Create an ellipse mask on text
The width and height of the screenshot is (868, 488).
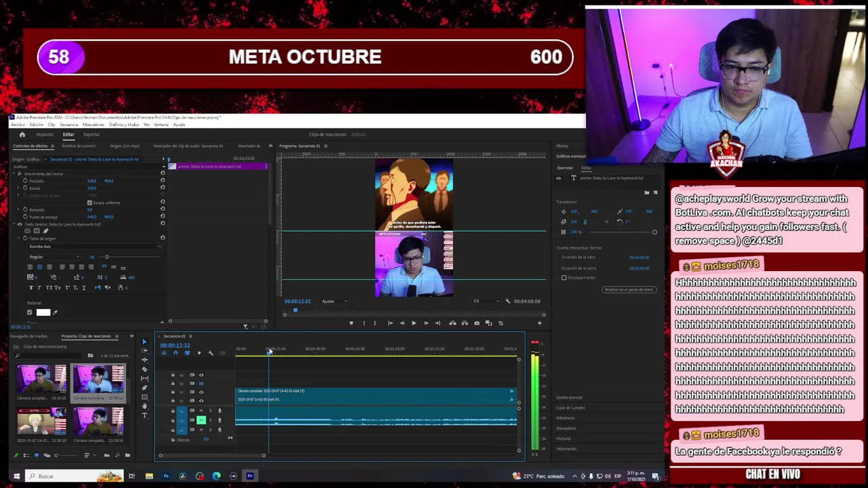[28, 231]
